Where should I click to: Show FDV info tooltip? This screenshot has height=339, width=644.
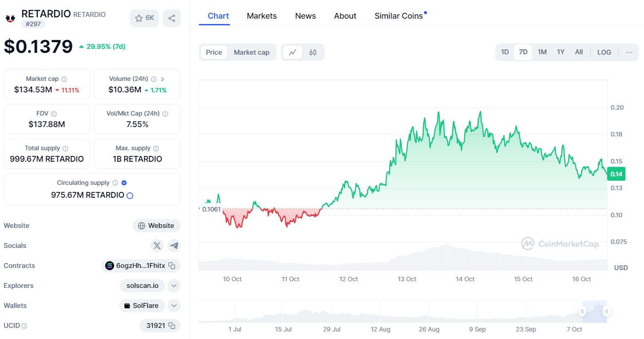coord(54,114)
